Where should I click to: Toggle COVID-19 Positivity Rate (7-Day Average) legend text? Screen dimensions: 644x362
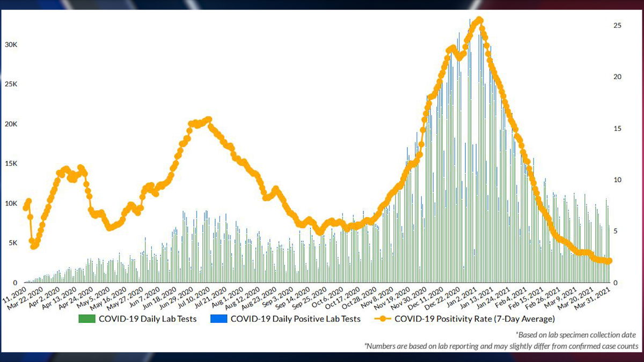474,319
